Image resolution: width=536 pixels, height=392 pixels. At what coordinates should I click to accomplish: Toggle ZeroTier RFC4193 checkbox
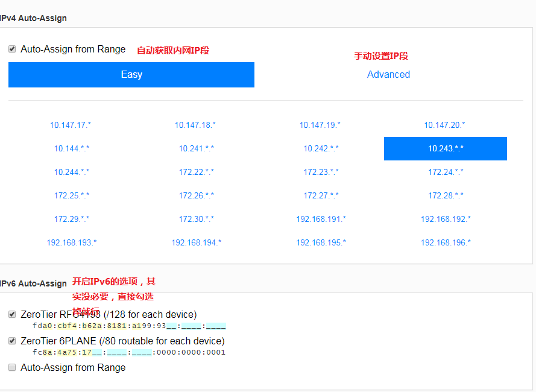12,314
